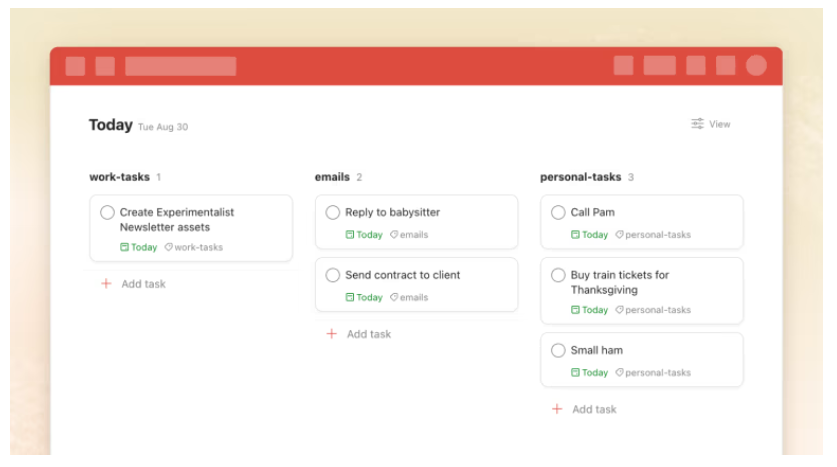Image resolution: width=837 pixels, height=467 pixels.
Task: Click calendar icon on Reply to babysitter
Action: click(350, 234)
